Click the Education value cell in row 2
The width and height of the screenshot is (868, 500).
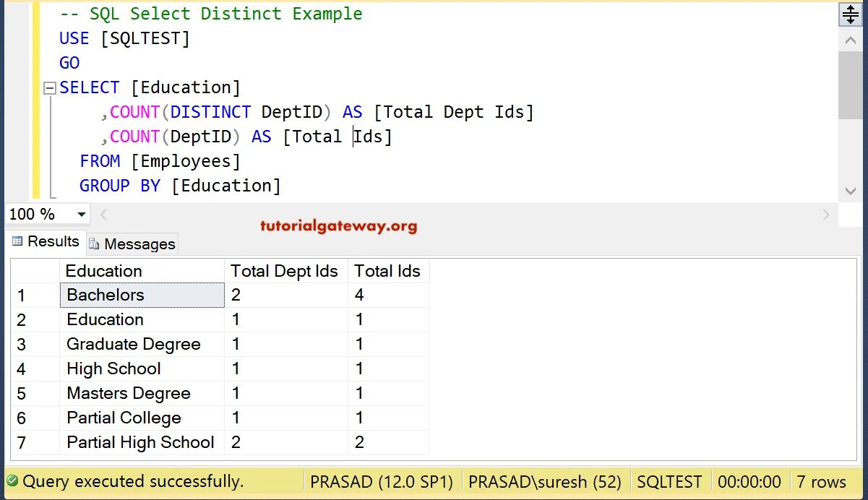pos(142,319)
